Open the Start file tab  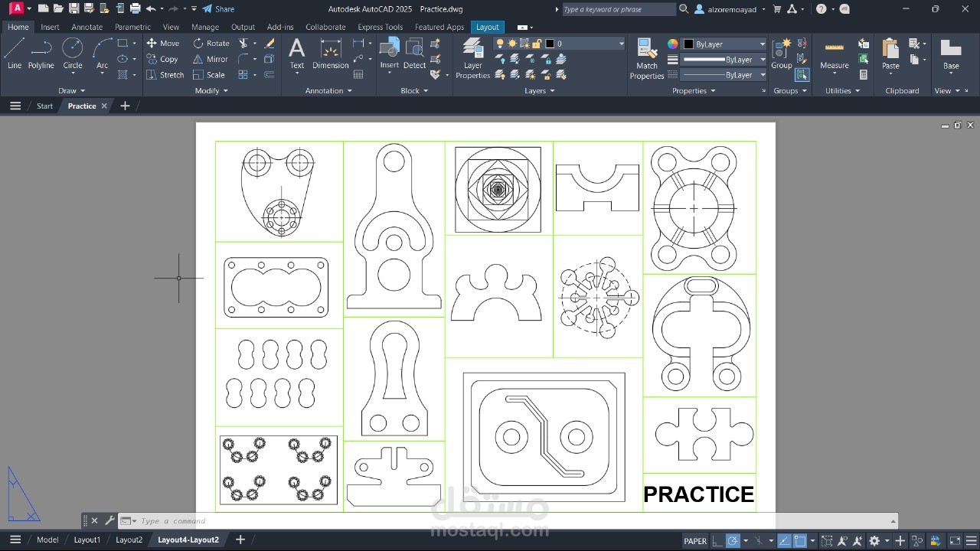click(45, 106)
